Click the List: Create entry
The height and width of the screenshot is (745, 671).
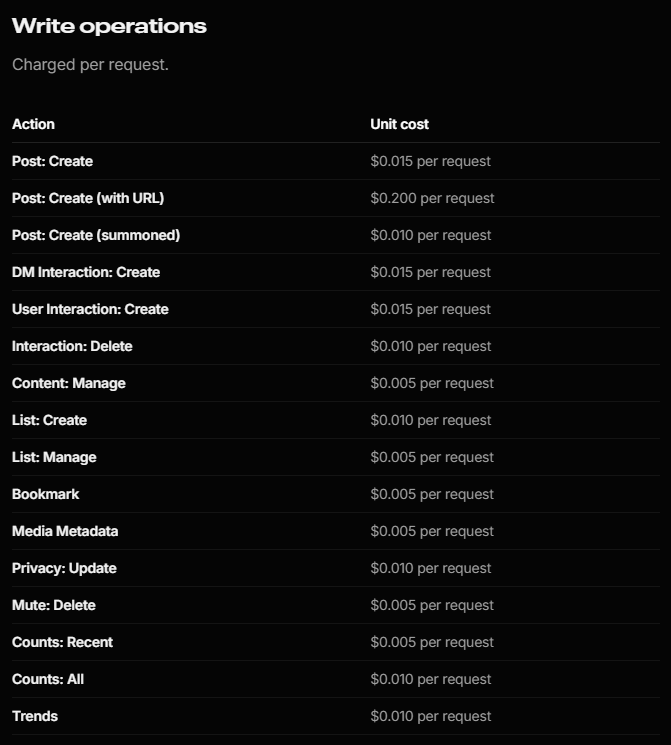click(x=49, y=420)
